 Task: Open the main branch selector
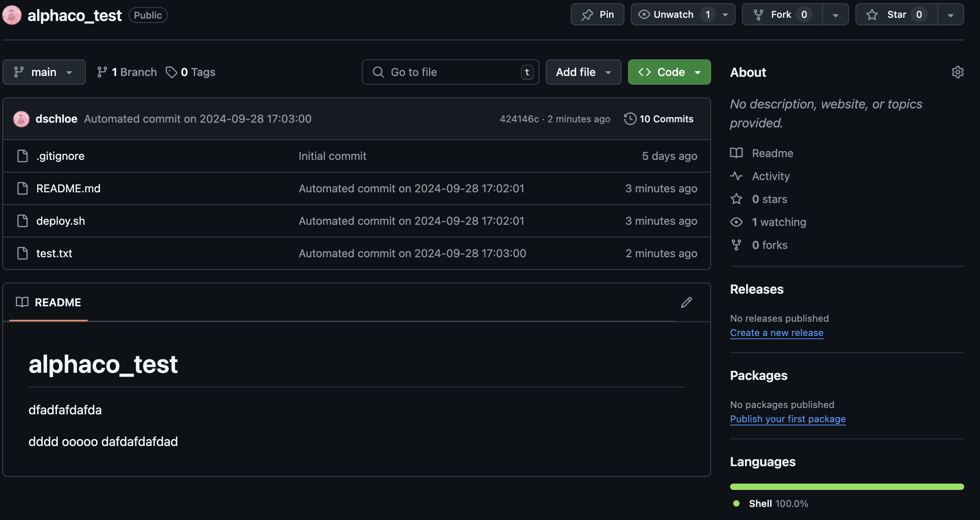point(44,72)
